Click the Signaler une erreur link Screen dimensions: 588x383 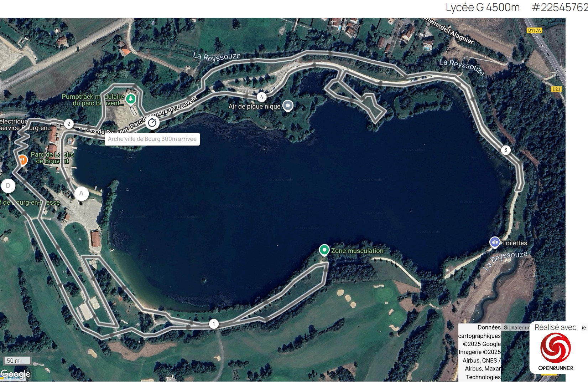(516, 327)
